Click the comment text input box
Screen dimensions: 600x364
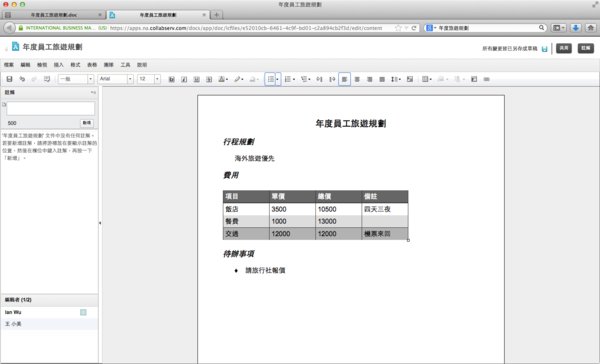[x=51, y=108]
